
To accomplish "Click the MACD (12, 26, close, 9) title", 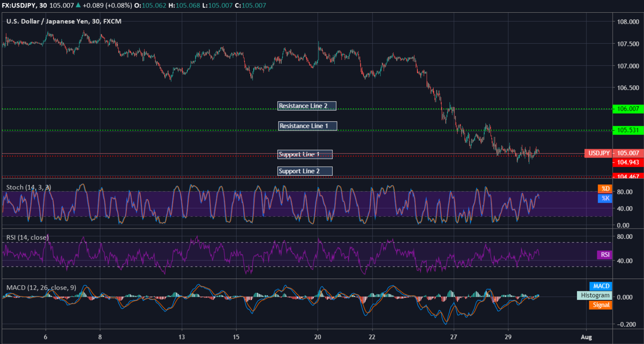I will pyautogui.click(x=41, y=288).
